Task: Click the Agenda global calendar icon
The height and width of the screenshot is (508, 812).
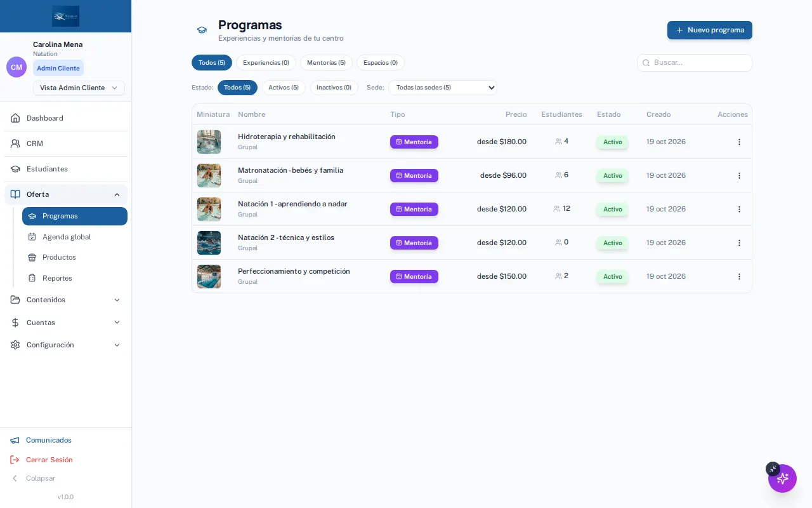Action: click(x=32, y=237)
